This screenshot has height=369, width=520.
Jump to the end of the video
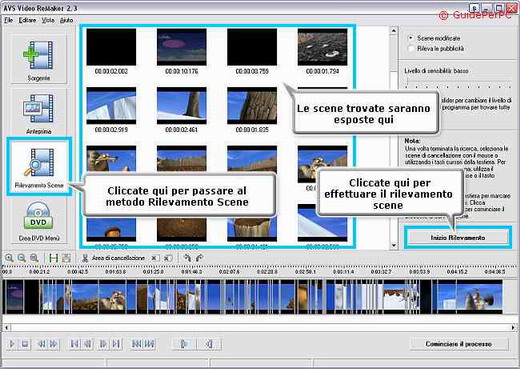tap(116, 344)
